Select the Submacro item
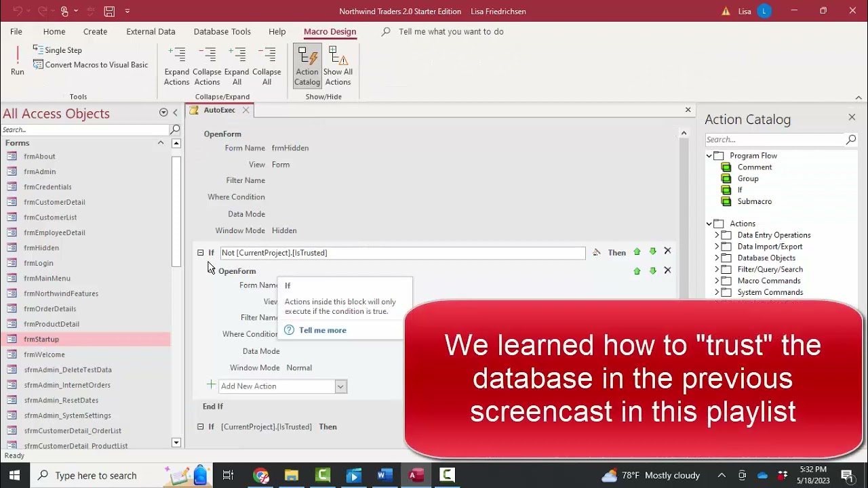The width and height of the screenshot is (868, 488). 754,202
